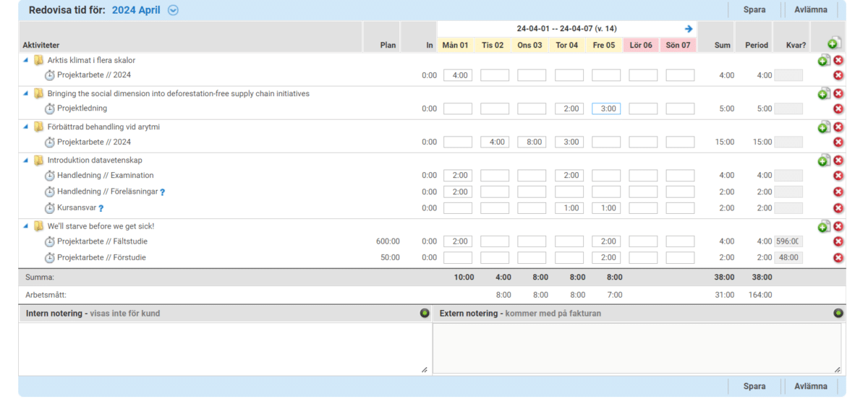Remove the Introduktion datavetenskap project
Viewport: 868px width, 412px height.
(x=838, y=160)
